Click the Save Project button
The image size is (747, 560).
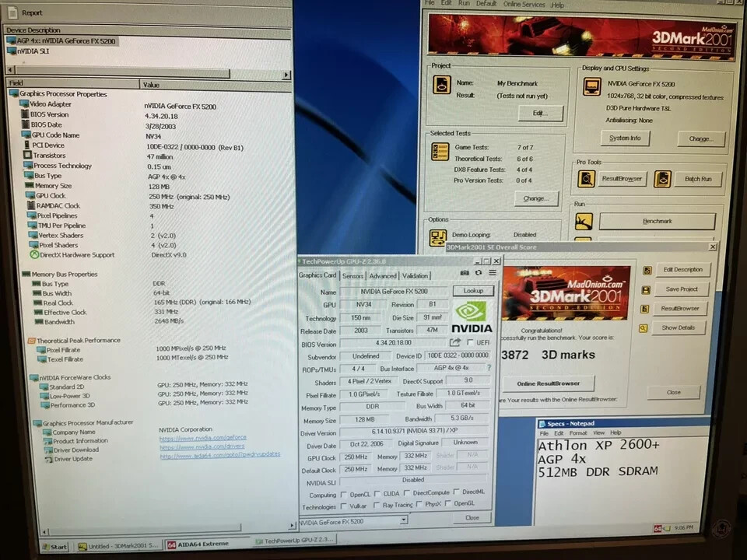682,289
